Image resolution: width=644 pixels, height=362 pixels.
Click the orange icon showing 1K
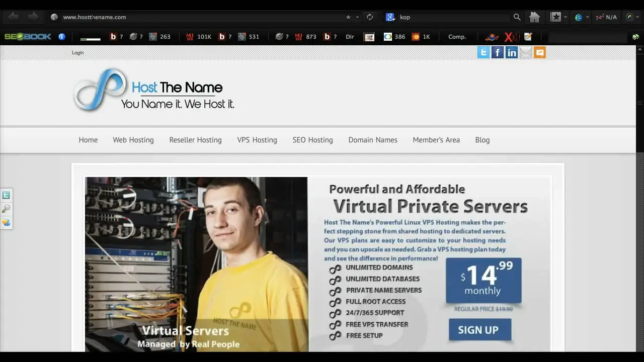pos(416,37)
